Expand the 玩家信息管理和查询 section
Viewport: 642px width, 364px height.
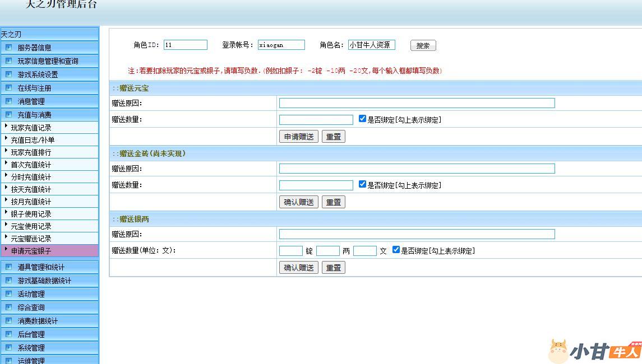[x=48, y=61]
